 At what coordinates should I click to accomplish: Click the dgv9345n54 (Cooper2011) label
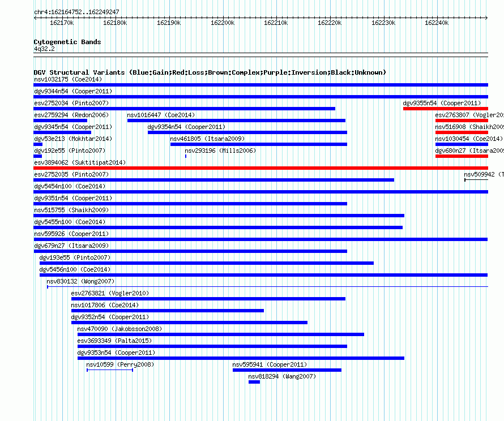tap(73, 127)
